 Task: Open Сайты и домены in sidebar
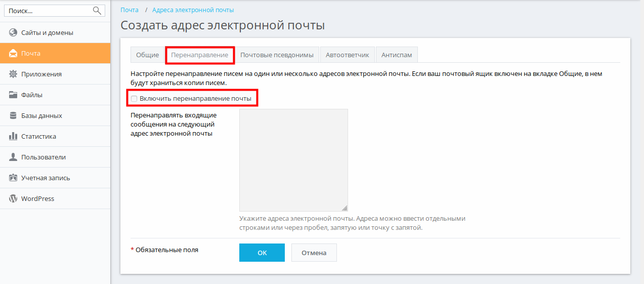pos(55,32)
